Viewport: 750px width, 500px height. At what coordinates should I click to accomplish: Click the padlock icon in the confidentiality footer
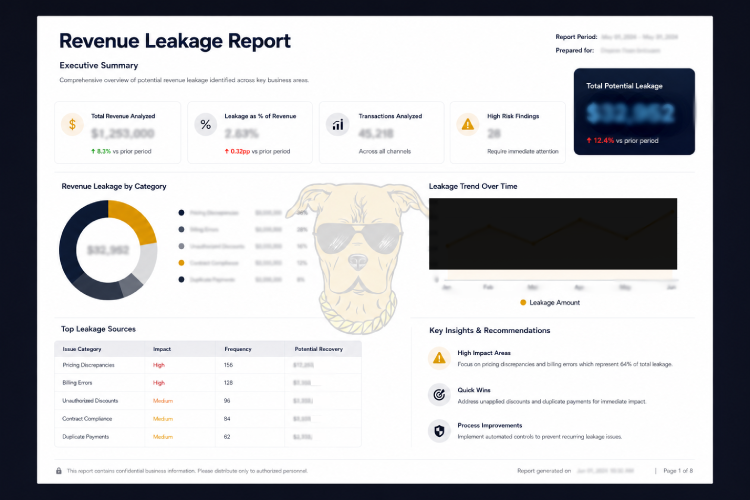pyautogui.click(x=59, y=471)
